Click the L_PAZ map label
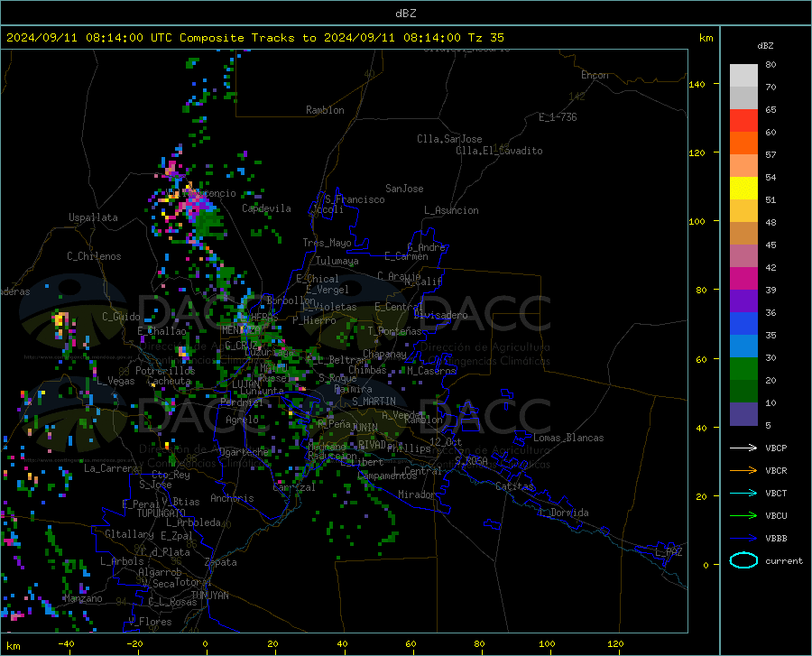This screenshot has width=812, height=656. [x=669, y=552]
